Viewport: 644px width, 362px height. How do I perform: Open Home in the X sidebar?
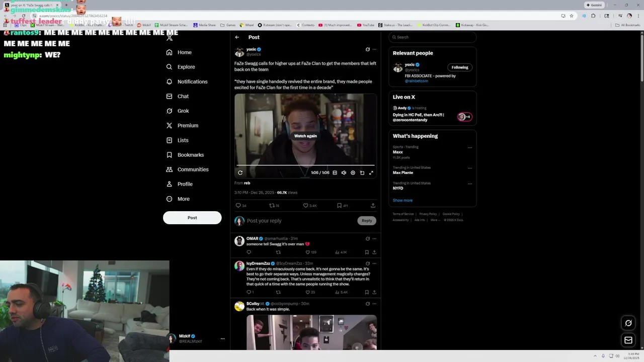(x=179, y=52)
